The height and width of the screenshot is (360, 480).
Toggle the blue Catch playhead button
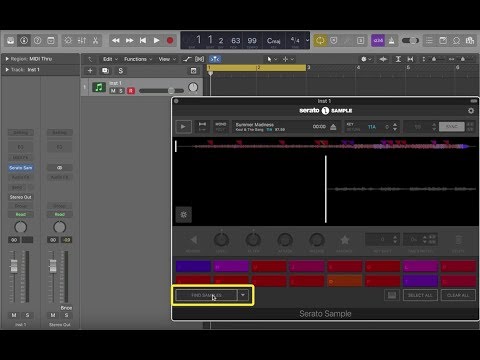[215, 59]
